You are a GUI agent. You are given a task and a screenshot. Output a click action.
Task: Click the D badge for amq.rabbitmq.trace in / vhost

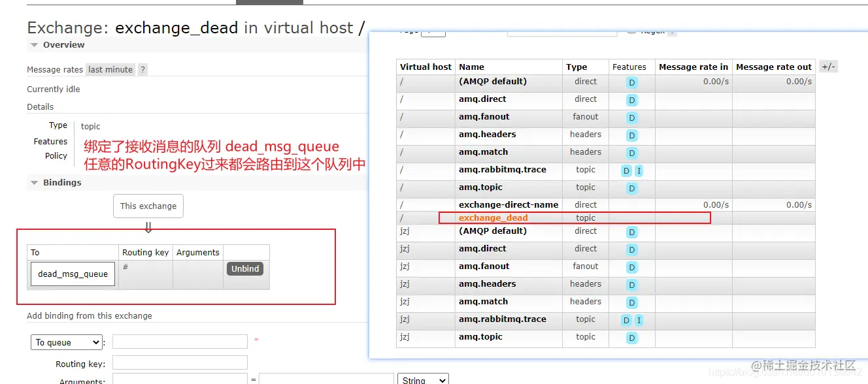coord(626,171)
